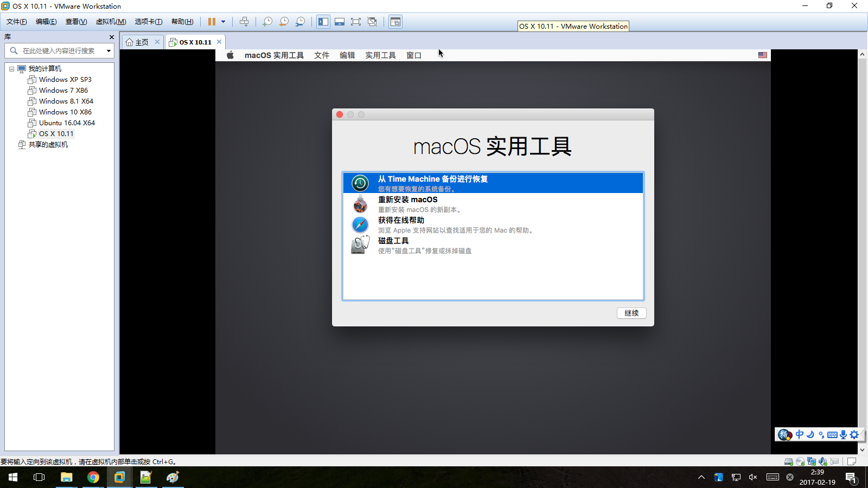Screen dimensions: 868x488
Task: Click the 继续 continue button
Action: [x=631, y=313]
